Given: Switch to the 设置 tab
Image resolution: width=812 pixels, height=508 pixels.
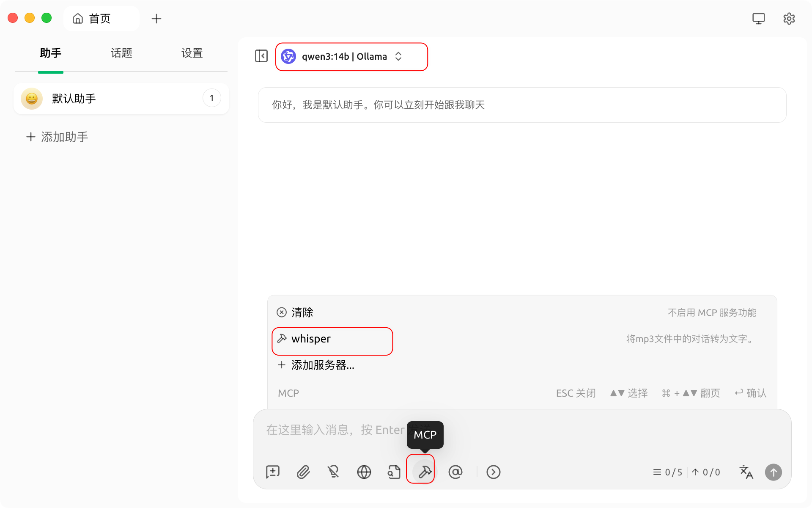Looking at the screenshot, I should tap(192, 53).
